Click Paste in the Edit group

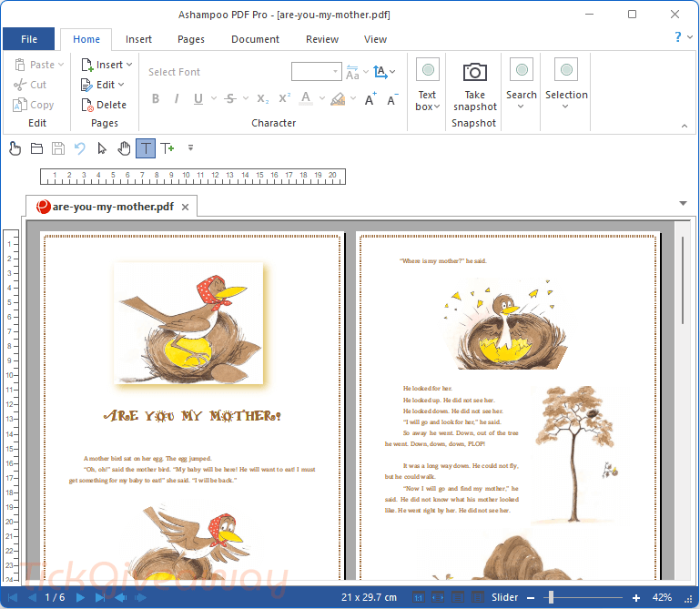click(39, 65)
